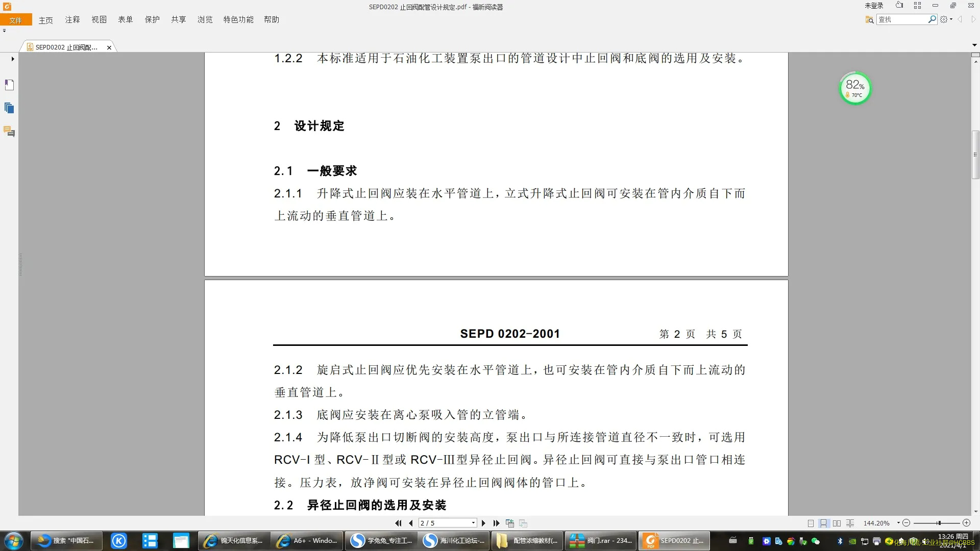The image size is (980, 551).
Task: Click the Bluetooth tray icon
Action: [840, 541]
